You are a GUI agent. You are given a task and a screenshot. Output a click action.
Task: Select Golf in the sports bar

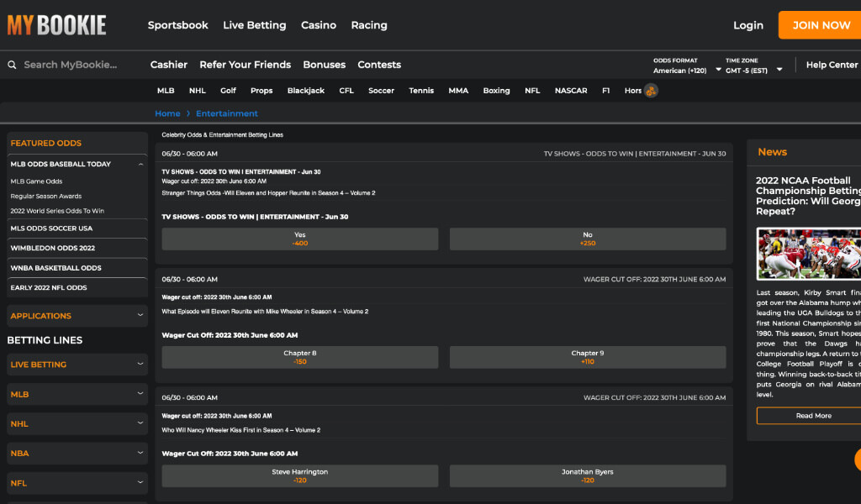[x=228, y=91]
